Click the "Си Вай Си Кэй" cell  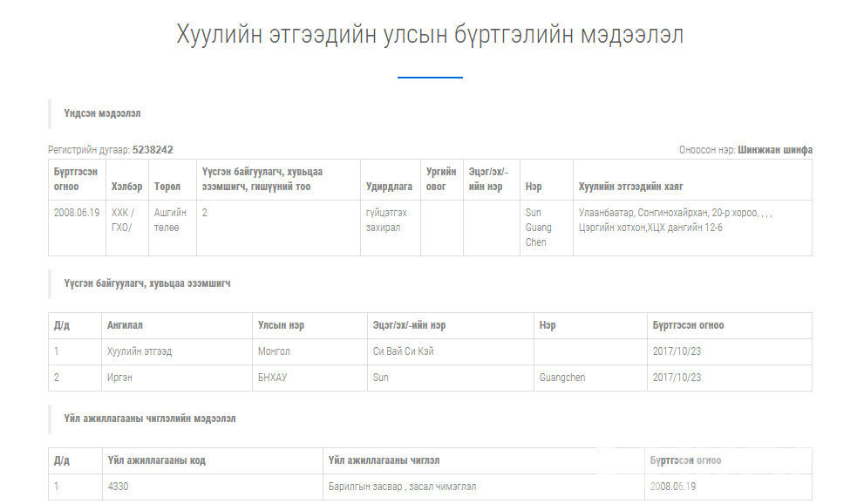pos(403,351)
